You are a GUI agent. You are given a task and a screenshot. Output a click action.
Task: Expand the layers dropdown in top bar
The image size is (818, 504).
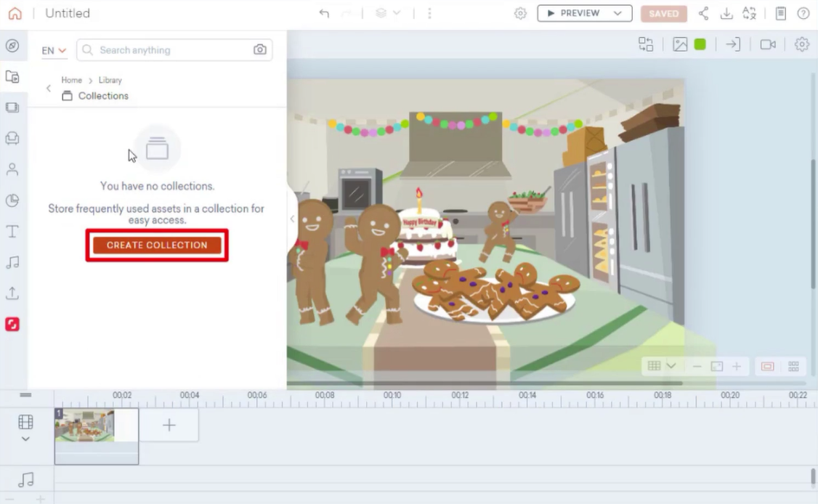pyautogui.click(x=387, y=13)
